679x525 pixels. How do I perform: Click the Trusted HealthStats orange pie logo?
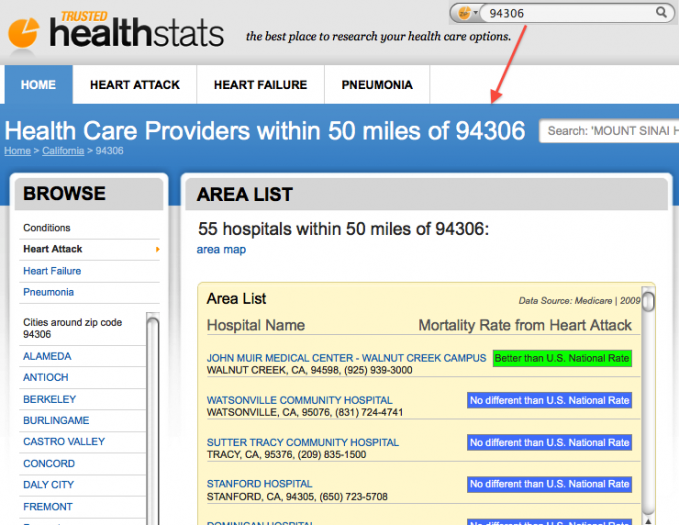(x=24, y=32)
